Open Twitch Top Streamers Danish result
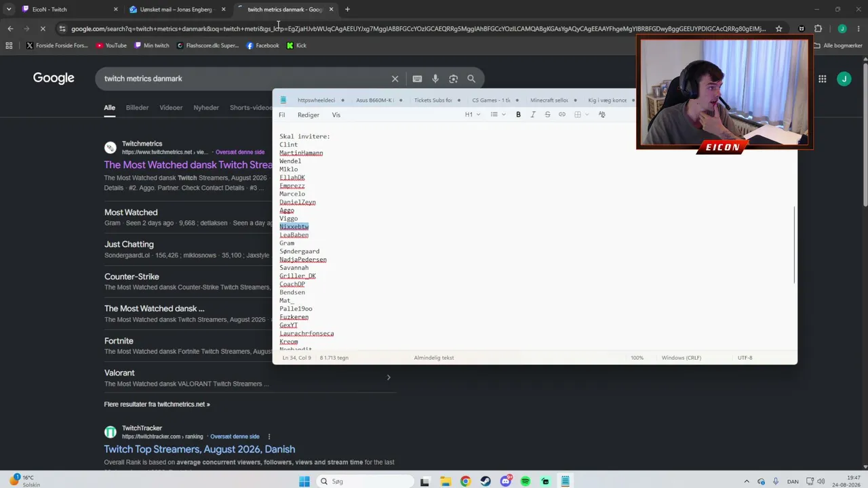 (199, 449)
